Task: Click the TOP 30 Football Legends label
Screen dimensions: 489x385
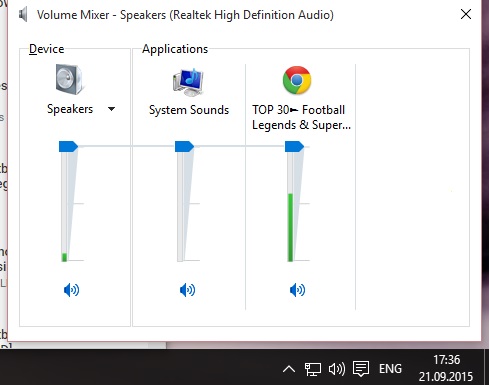Action: [301, 117]
